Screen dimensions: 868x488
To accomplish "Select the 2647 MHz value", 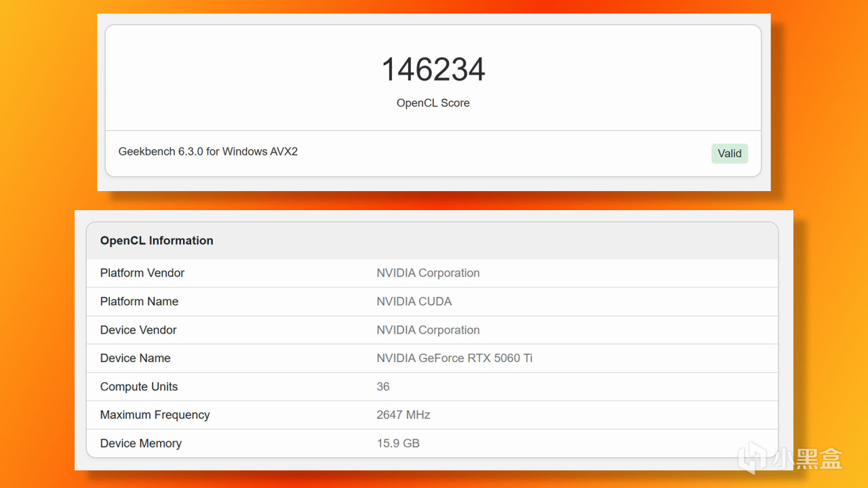I will [x=403, y=415].
